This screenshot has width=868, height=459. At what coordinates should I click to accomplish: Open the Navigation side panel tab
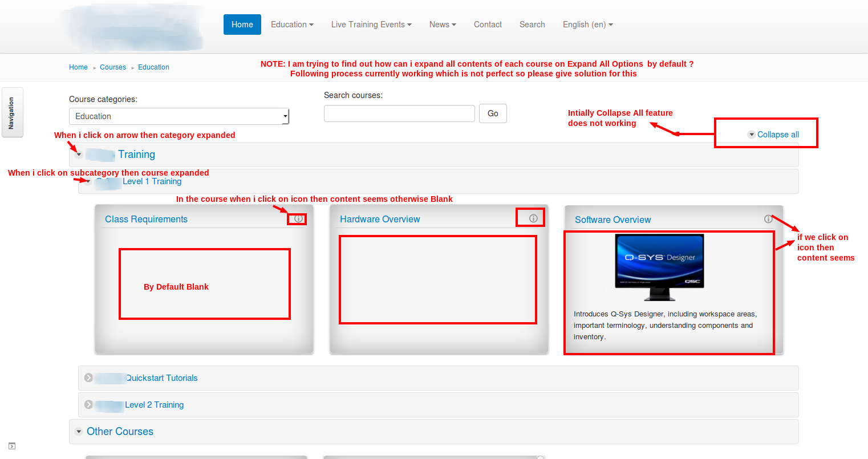coord(12,112)
